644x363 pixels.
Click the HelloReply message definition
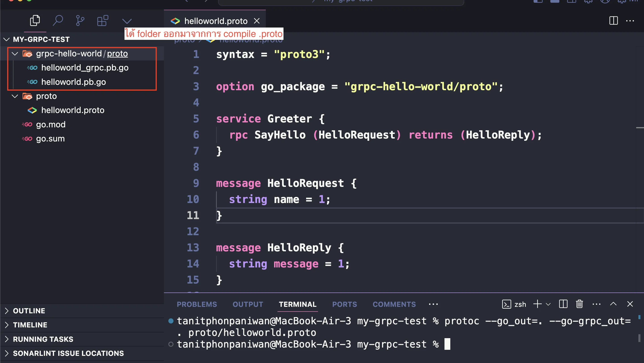[299, 248]
